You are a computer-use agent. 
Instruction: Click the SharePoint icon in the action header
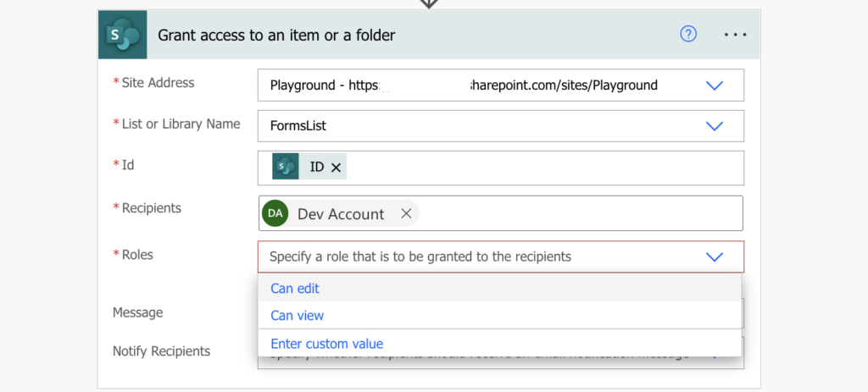coord(122,35)
